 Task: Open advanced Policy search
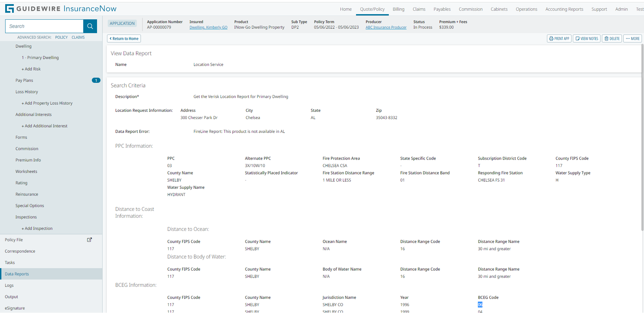click(61, 37)
